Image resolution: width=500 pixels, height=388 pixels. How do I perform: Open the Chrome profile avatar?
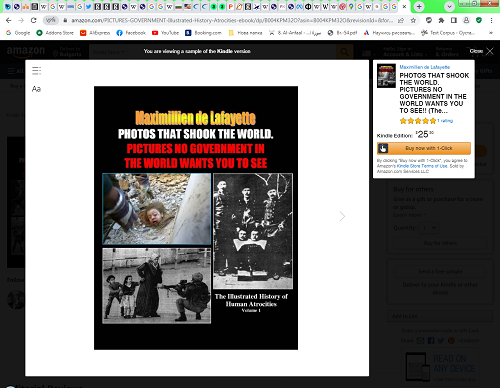466,20
